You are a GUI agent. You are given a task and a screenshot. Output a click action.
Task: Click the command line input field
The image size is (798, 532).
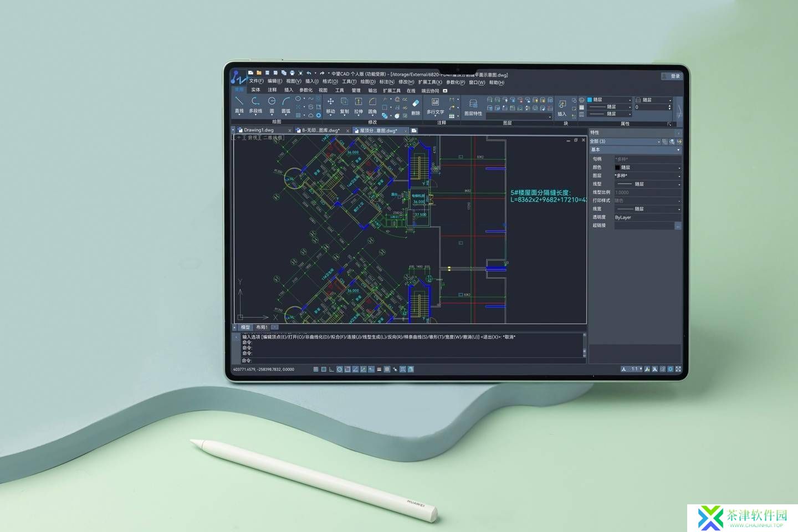(413, 361)
